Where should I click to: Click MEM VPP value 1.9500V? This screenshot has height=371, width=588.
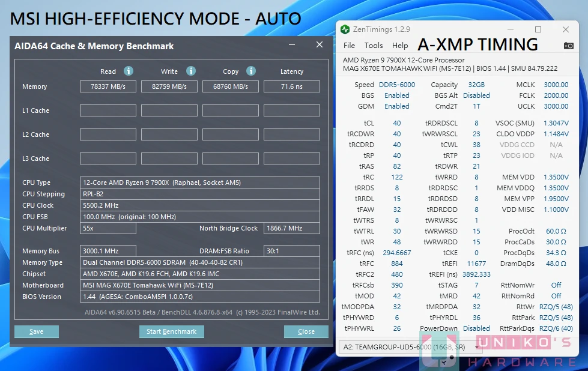click(x=556, y=199)
